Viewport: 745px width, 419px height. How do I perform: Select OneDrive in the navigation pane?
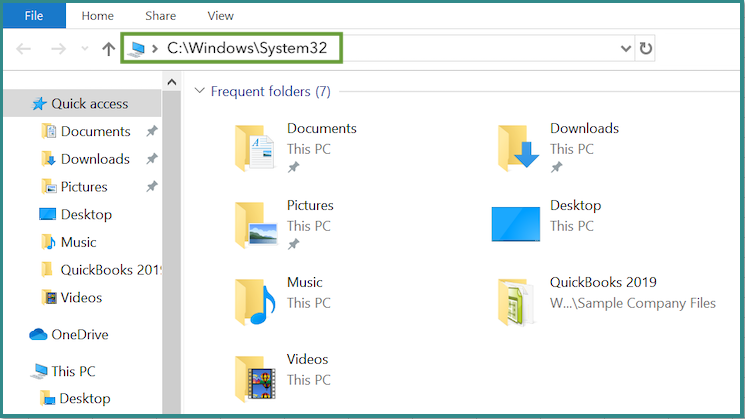click(x=80, y=334)
